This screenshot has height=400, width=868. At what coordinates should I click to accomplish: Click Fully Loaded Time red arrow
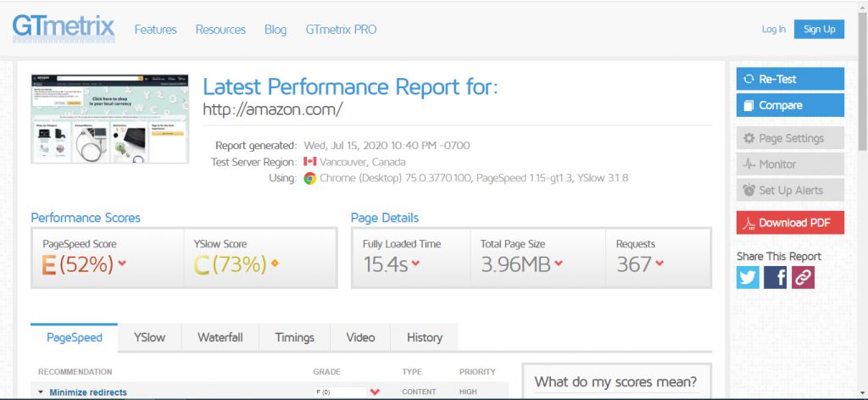pos(415,264)
